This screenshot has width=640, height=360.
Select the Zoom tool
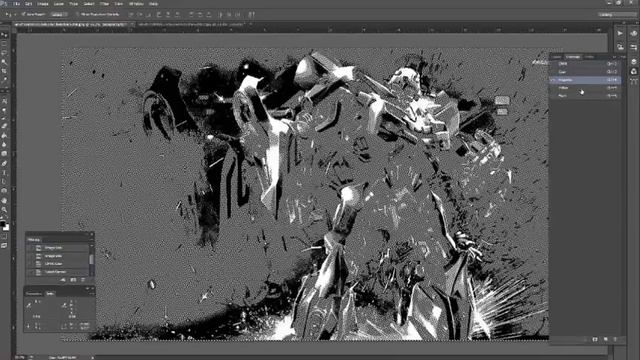pos(4,209)
